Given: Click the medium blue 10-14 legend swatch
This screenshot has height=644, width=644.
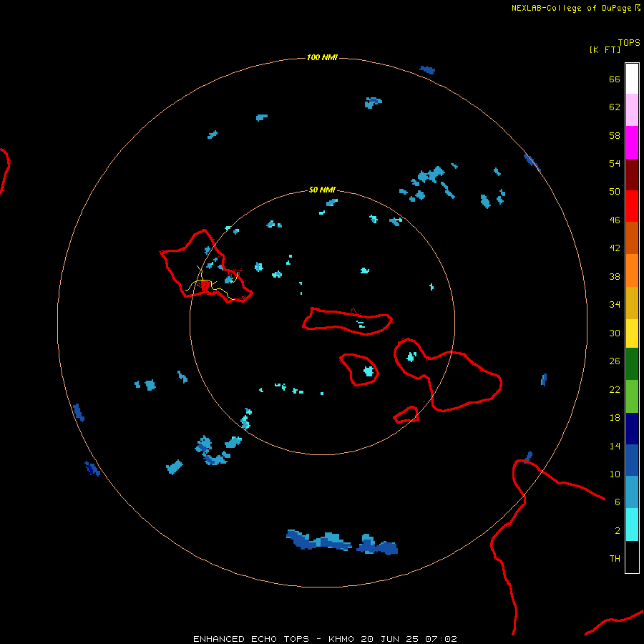Looking at the screenshot, I should coord(632,460).
